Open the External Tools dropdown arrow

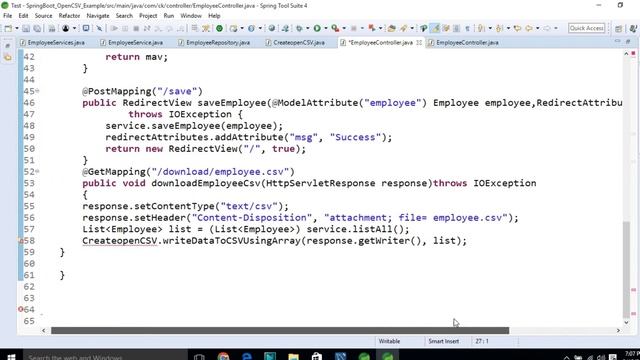click(x=344, y=28)
